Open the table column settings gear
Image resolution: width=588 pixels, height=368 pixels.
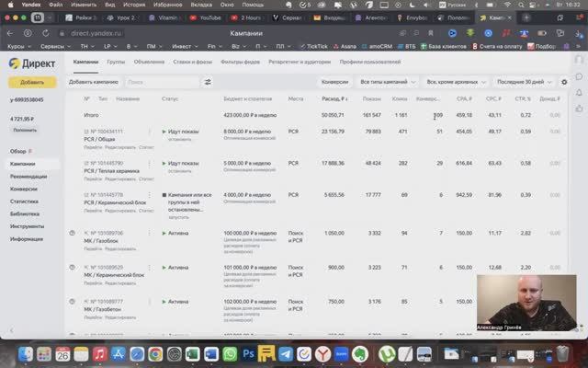tap(564, 82)
